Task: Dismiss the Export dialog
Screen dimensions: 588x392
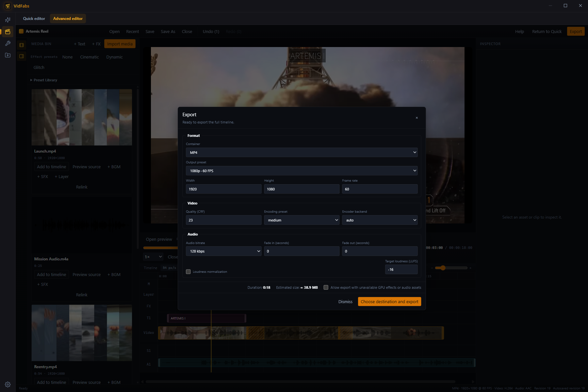Action: coord(345,302)
